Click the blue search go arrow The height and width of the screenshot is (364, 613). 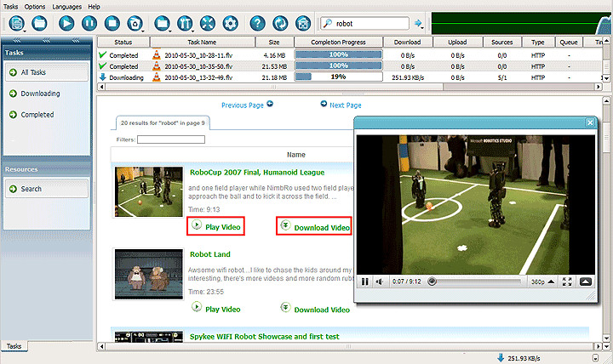tap(418, 23)
